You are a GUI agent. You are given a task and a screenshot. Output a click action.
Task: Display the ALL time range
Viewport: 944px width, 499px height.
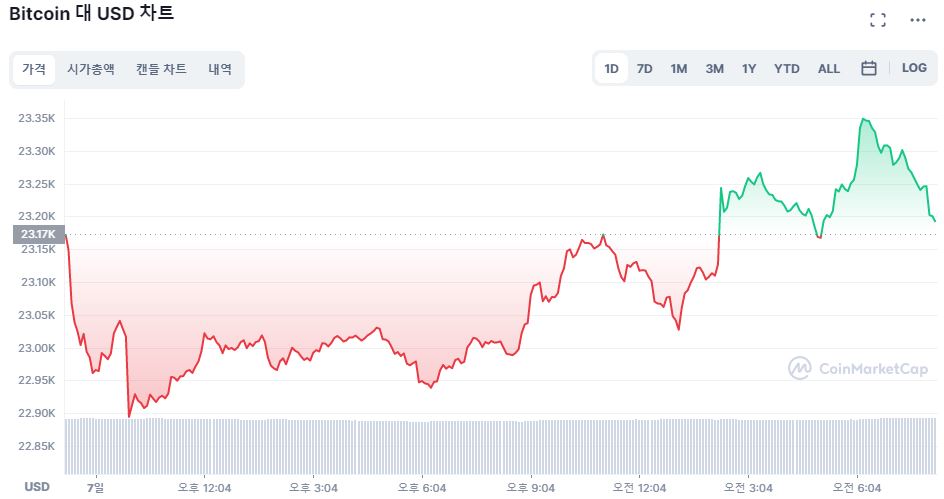tap(829, 69)
